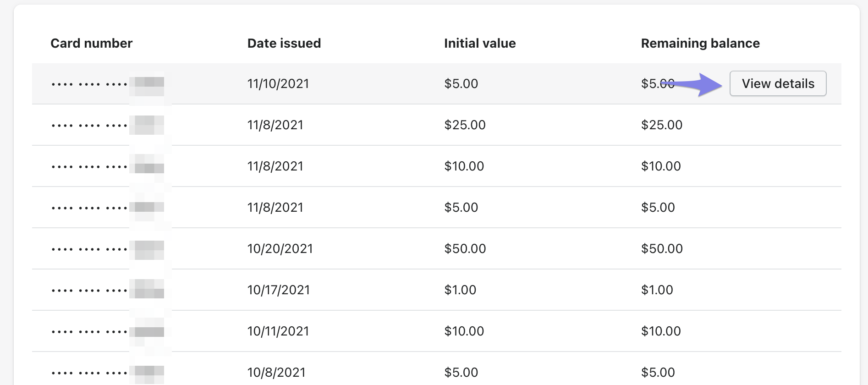868x385 pixels.
Task: Click the $25.00 remaining balance cell
Action: [x=661, y=125]
